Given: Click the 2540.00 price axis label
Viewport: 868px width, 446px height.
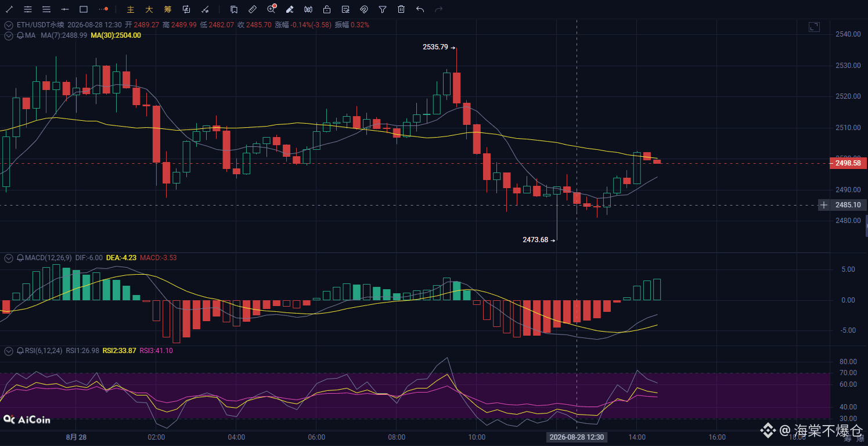Looking at the screenshot, I should point(848,34).
